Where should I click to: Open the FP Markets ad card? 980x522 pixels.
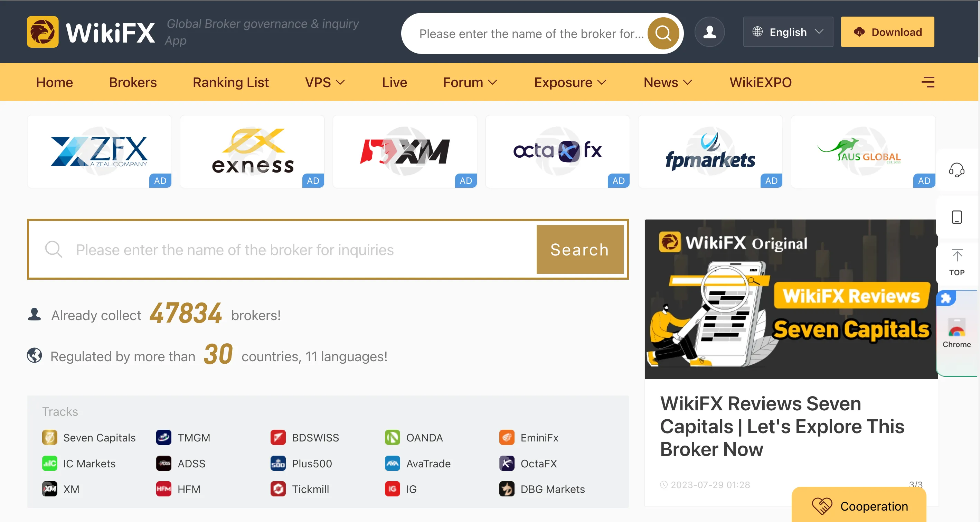coord(710,151)
